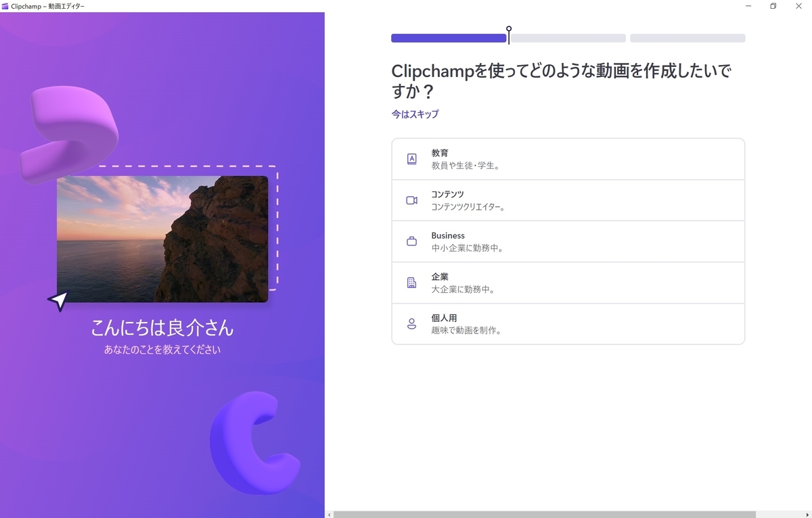Viewport: 812px width, 518px height.
Task: Click the Clipchampを使って question heading
Action: [561, 80]
